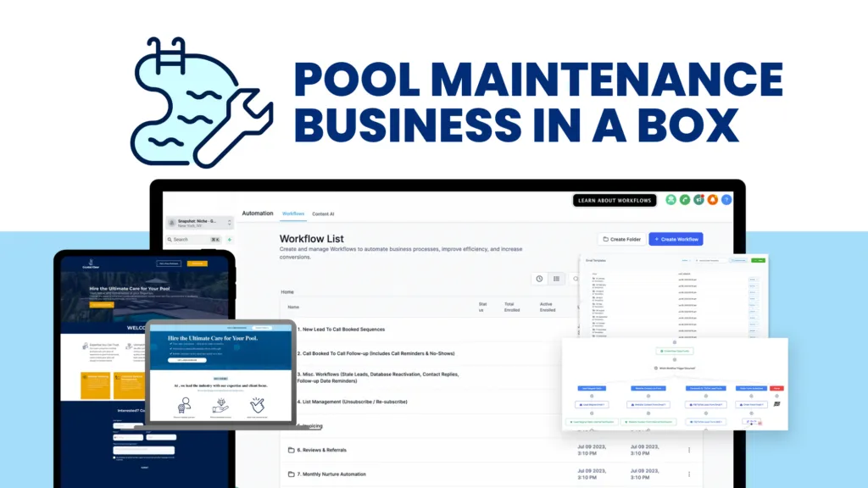
Task: Click folder icon of 7. Monthly Nurture Automation
Action: [292, 474]
